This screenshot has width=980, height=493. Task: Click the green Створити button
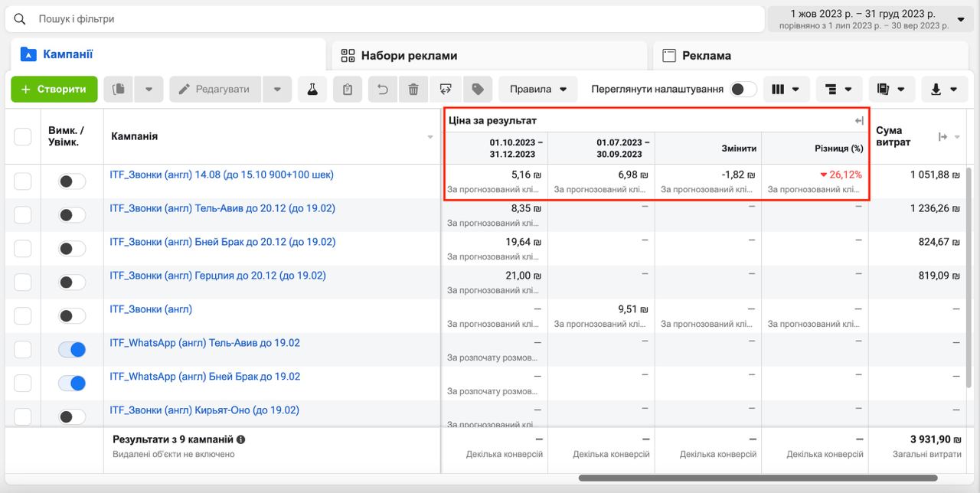coord(54,89)
